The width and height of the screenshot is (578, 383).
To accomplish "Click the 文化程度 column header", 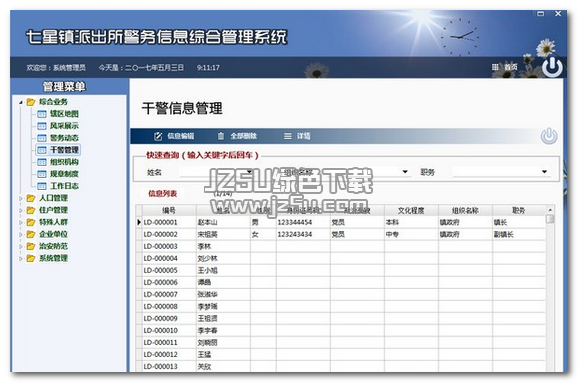I will click(x=411, y=210).
